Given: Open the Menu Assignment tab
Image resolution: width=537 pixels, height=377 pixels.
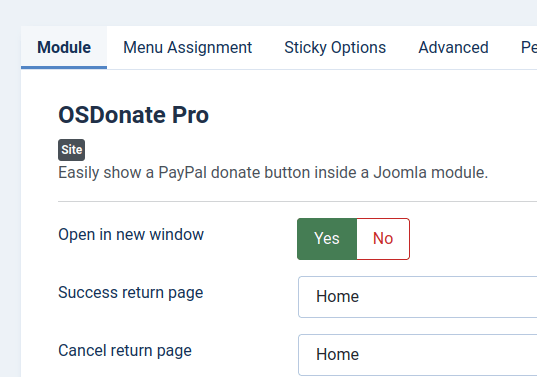Looking at the screenshot, I should click(187, 48).
